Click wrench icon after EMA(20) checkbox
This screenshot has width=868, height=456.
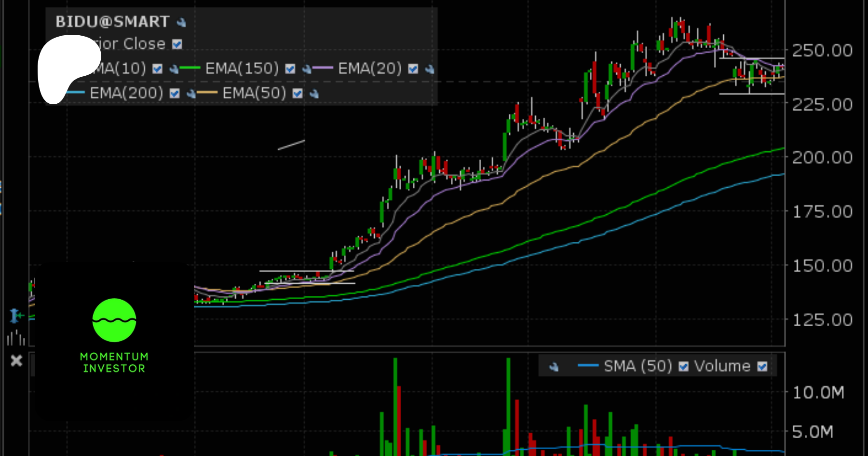(x=430, y=69)
